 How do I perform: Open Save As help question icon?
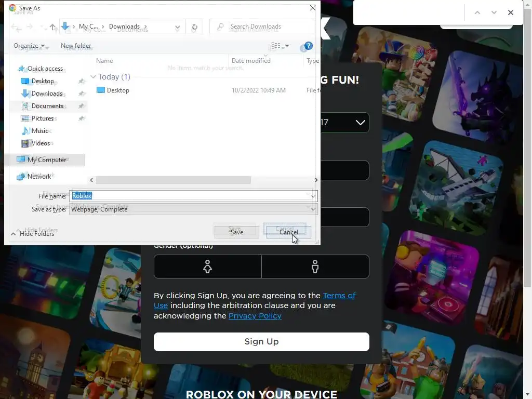[308, 46]
